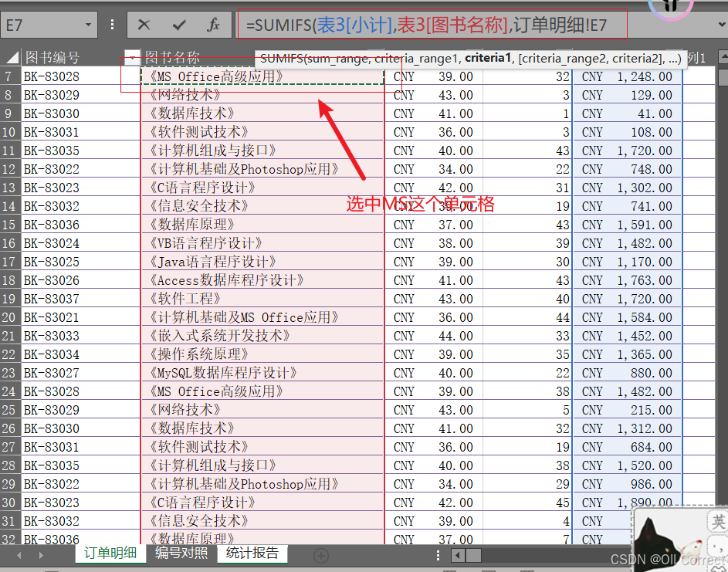Switch to the 订单明细 sheet tab
This screenshot has width=728, height=572.
[x=110, y=553]
